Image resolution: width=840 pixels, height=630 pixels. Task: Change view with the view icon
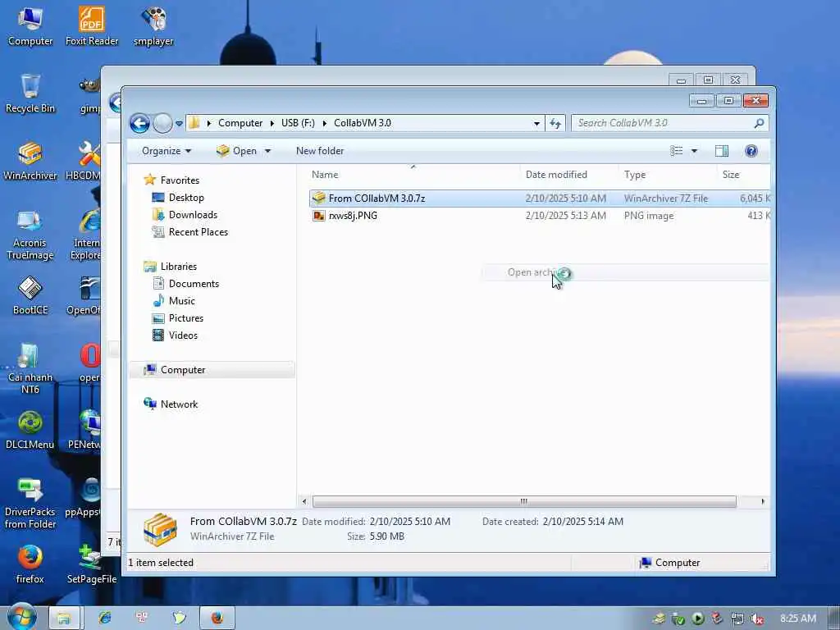point(677,151)
